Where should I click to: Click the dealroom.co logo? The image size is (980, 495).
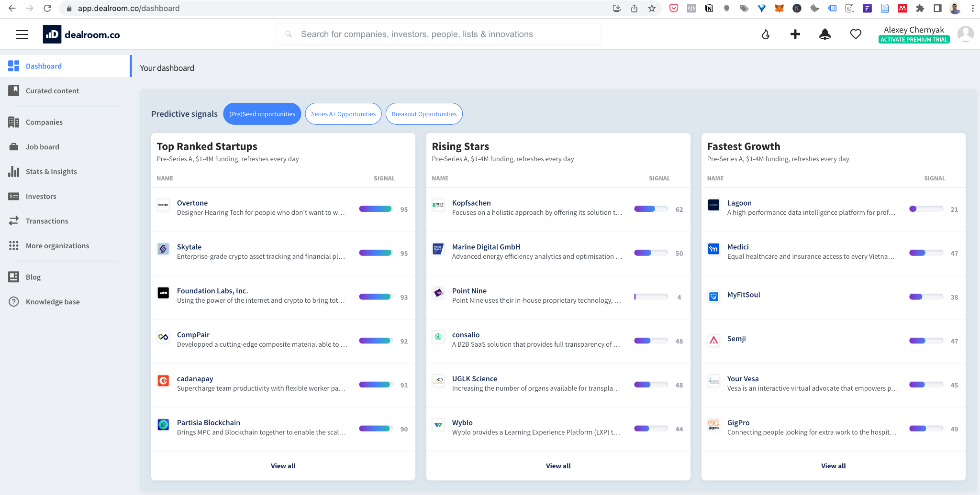pos(81,34)
